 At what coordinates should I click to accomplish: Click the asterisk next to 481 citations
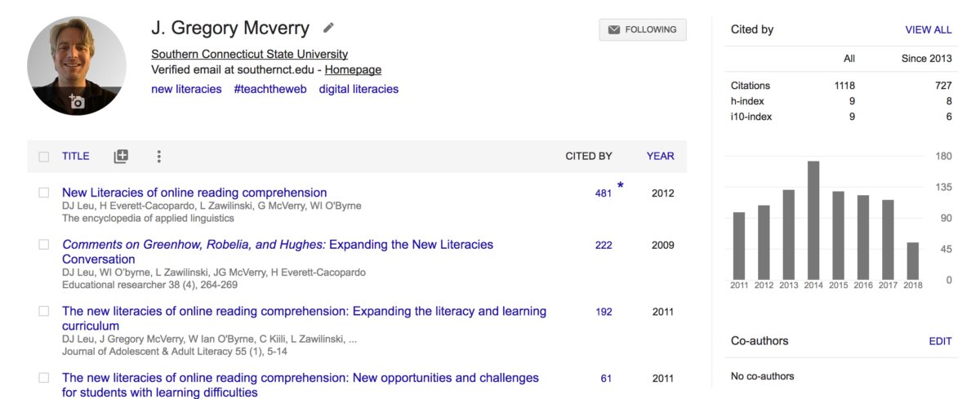click(621, 186)
